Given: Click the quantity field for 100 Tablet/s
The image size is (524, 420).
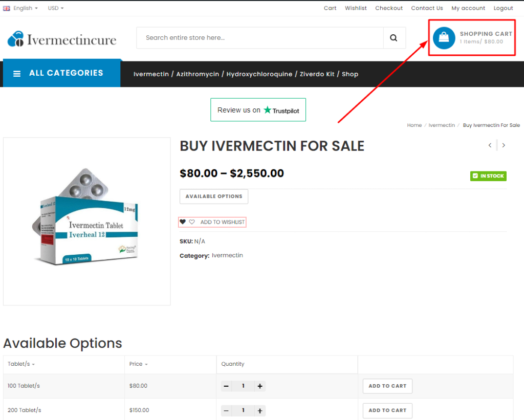Looking at the screenshot, I should point(243,386).
